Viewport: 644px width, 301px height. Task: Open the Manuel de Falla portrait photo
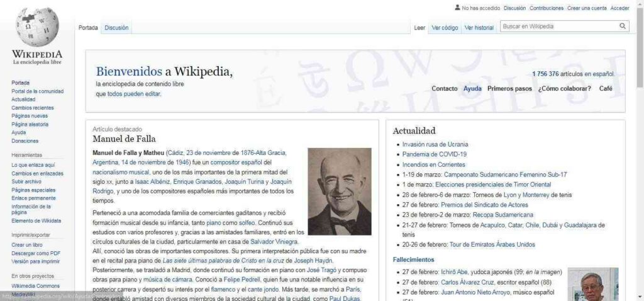(339, 191)
